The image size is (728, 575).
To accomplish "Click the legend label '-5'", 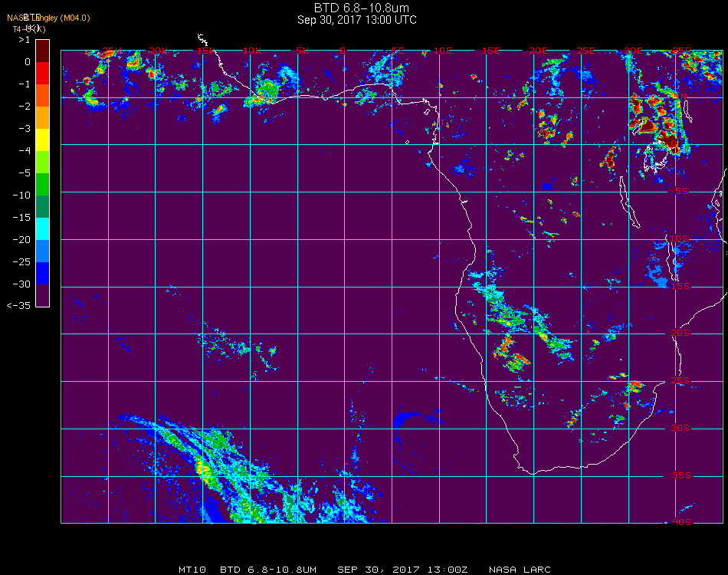I will coord(25,172).
